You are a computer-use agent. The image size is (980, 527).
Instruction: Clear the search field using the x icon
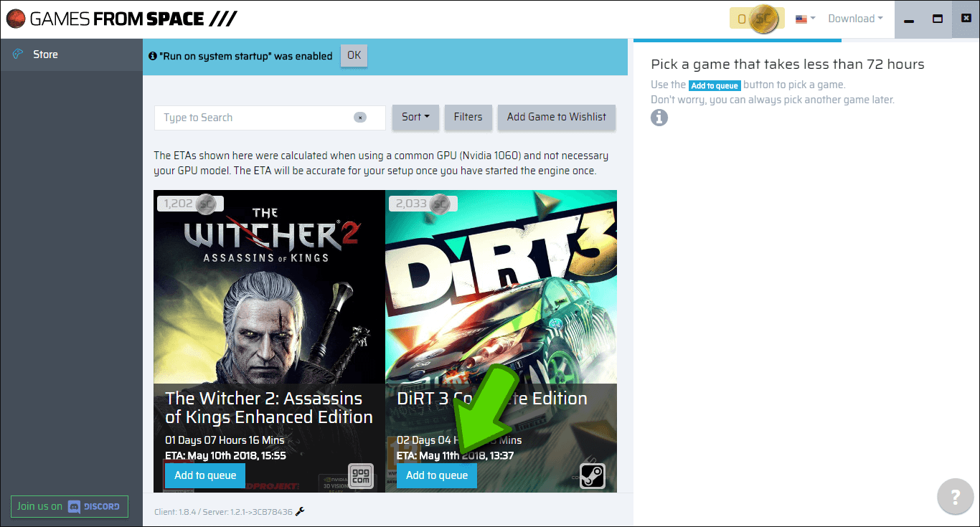(360, 118)
